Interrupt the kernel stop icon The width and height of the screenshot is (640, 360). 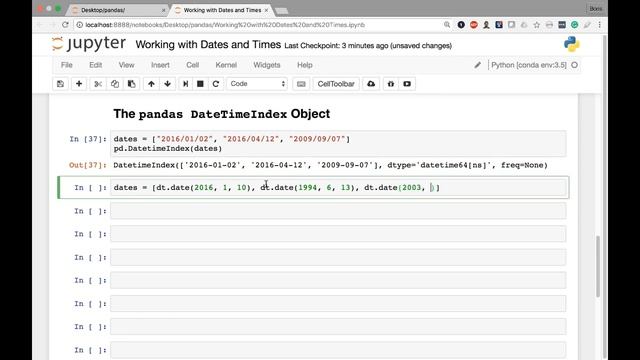pyautogui.click(x=200, y=84)
